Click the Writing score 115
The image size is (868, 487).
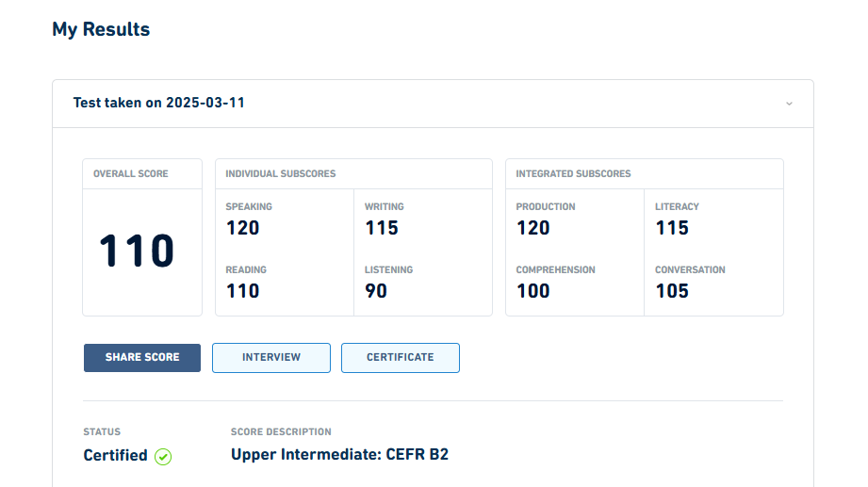tap(382, 228)
